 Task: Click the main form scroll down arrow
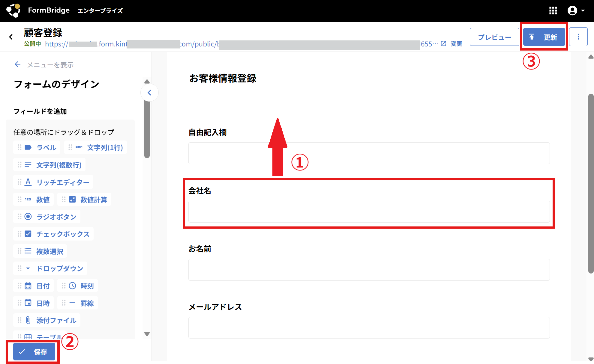[x=591, y=359]
